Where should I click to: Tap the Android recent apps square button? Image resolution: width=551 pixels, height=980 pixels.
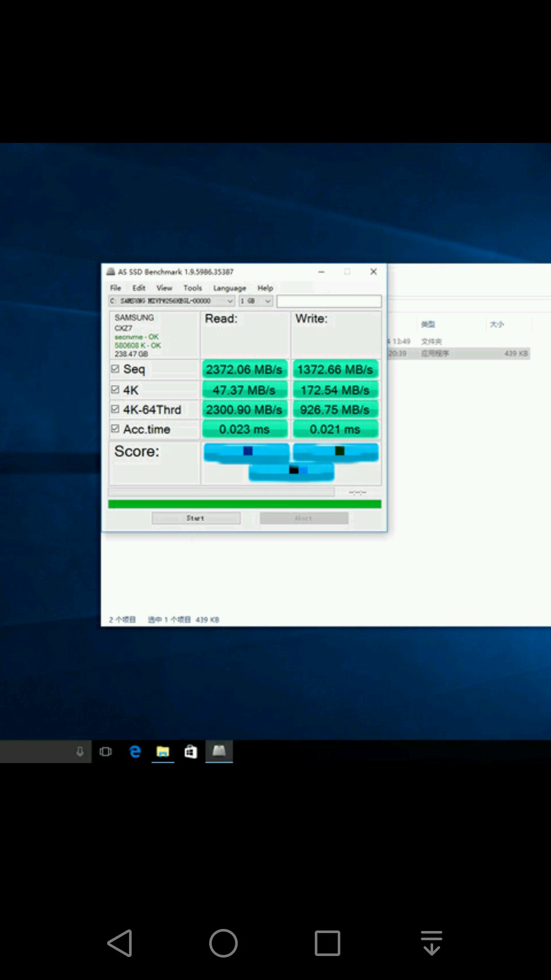(x=327, y=943)
